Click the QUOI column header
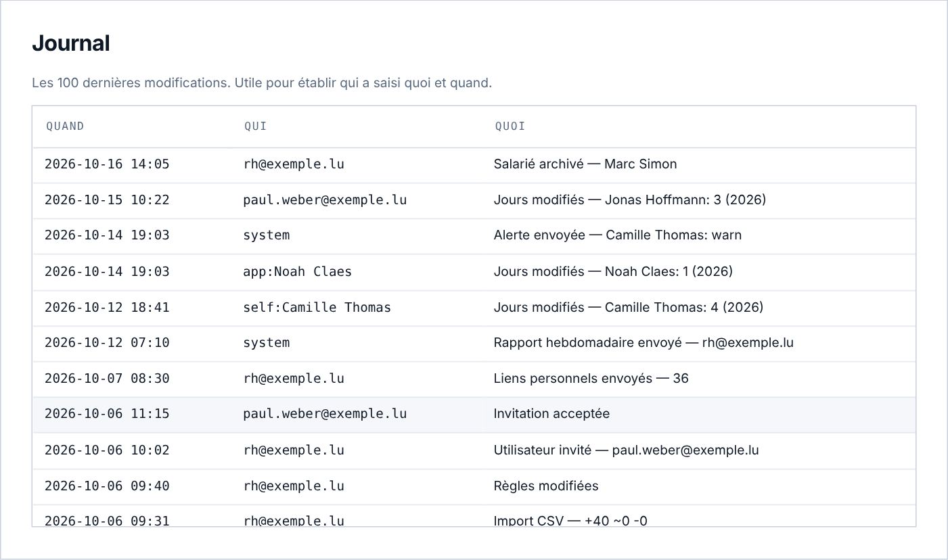The width and height of the screenshot is (948, 560). coord(510,126)
